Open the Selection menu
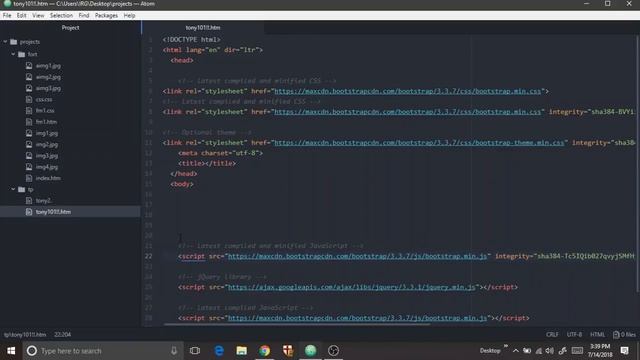Image resolution: width=640 pixels, height=360 pixels. (61, 16)
